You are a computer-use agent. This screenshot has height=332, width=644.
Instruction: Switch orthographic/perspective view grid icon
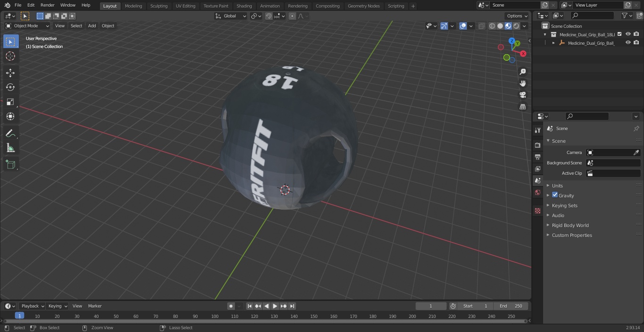[522, 107]
